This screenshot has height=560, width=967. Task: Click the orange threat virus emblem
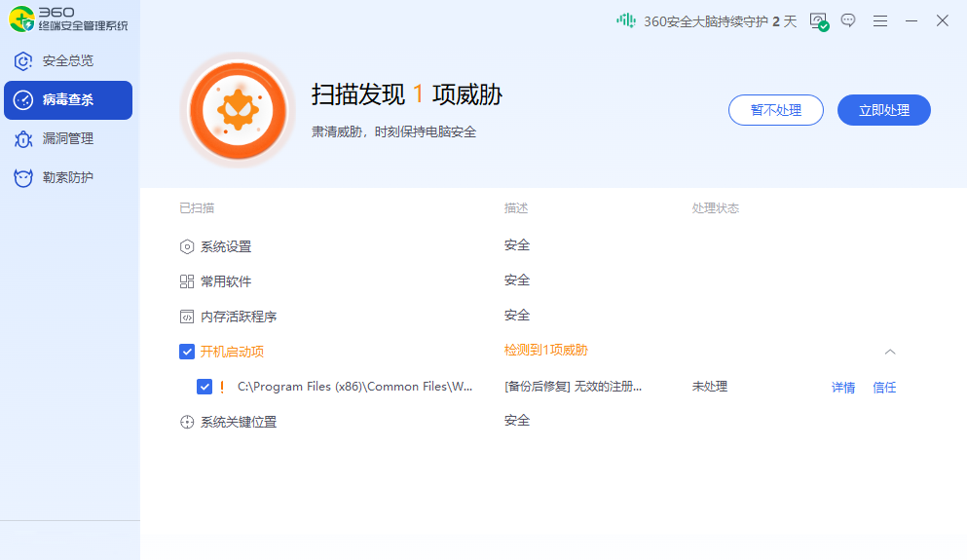[x=238, y=109]
